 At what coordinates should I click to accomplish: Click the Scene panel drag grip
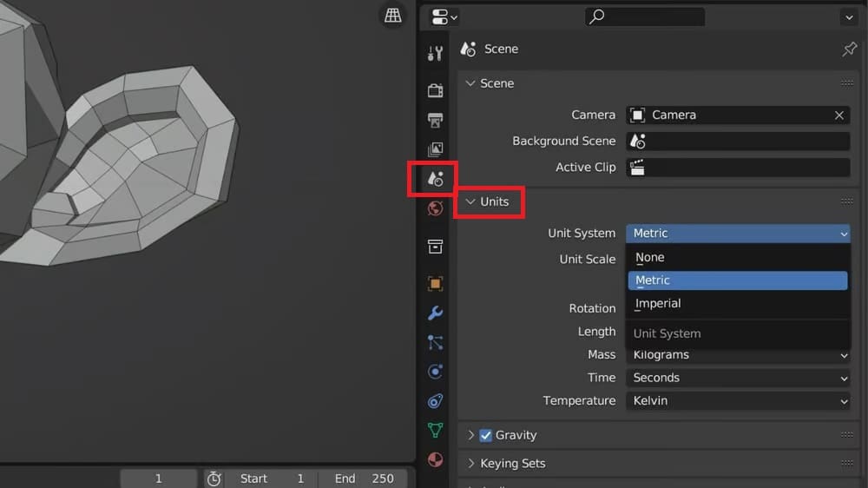pos(847,83)
